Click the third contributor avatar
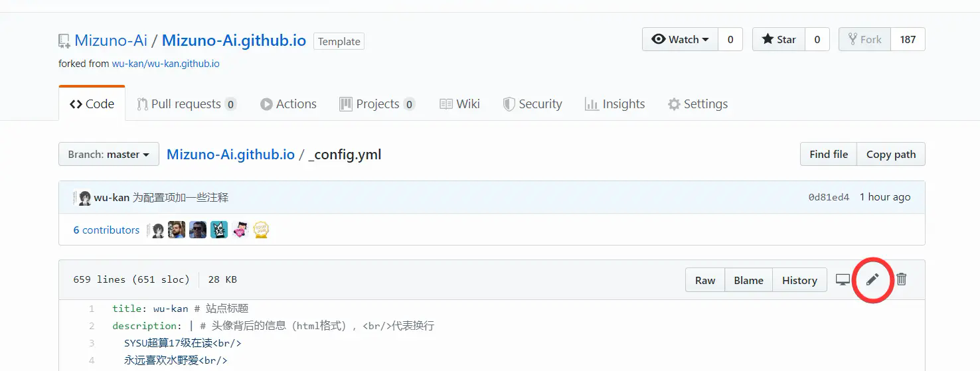 coord(198,230)
